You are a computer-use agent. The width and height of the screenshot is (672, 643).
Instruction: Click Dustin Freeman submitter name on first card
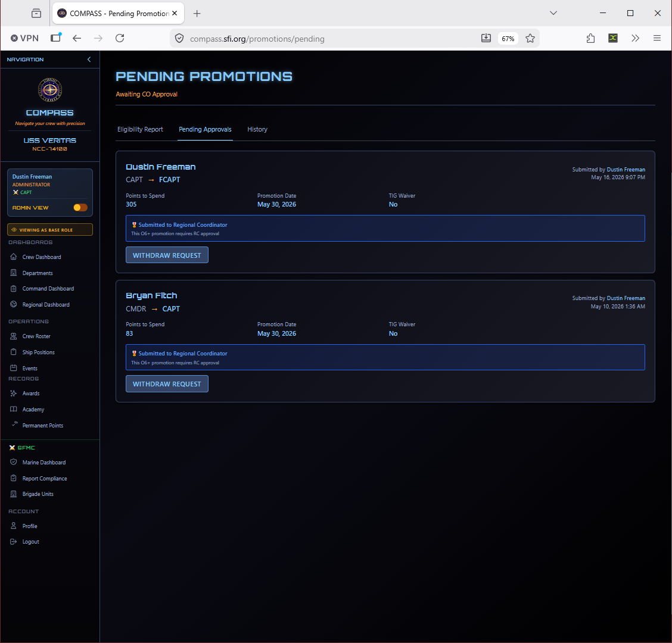(626, 170)
